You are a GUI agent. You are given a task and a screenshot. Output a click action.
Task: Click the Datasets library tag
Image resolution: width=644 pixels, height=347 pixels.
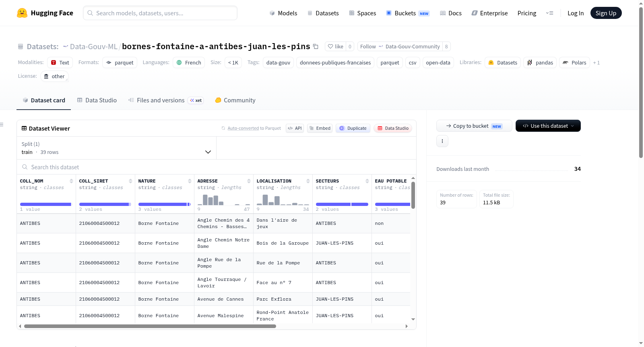coord(503,62)
